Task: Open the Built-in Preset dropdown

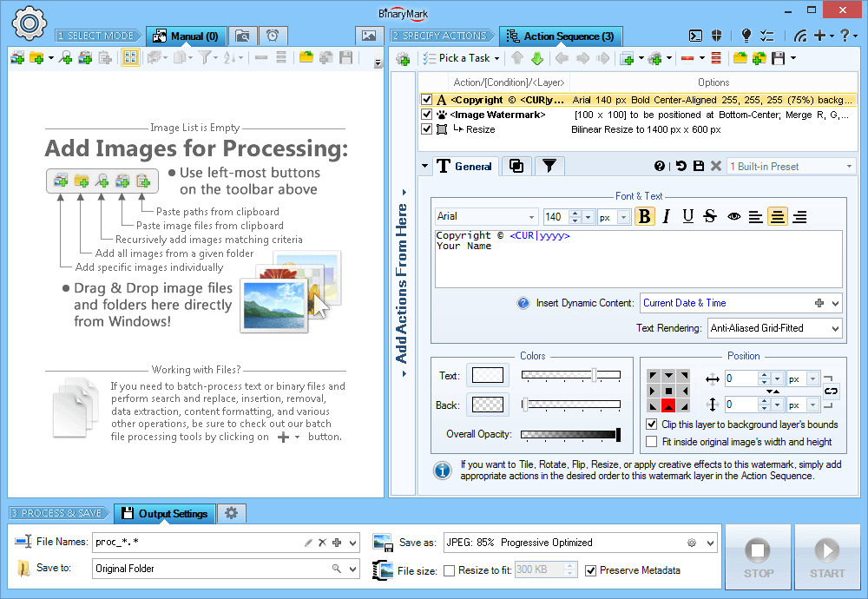Action: click(x=849, y=166)
